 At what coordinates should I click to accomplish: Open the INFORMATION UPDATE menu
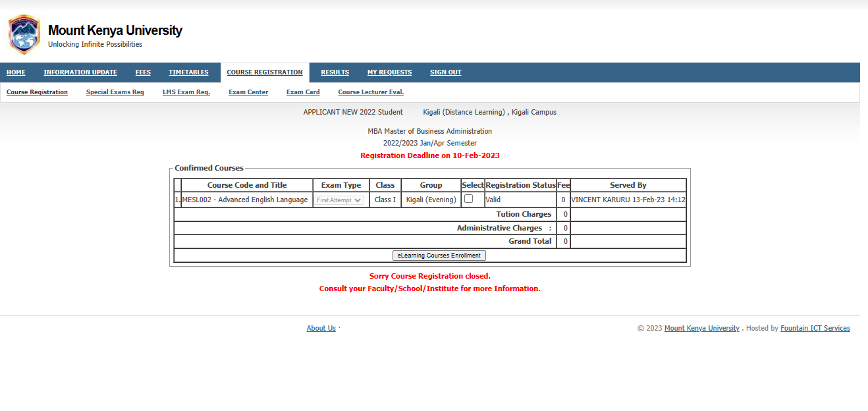tap(80, 72)
